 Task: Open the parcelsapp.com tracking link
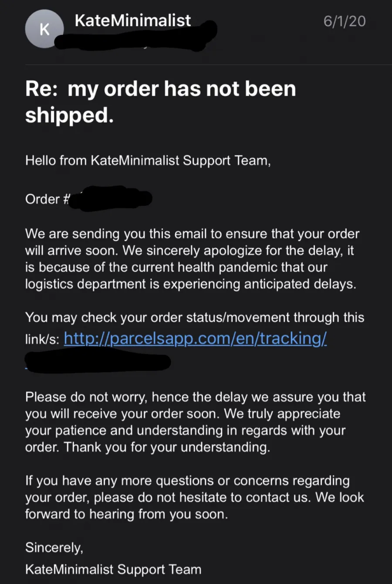tap(195, 338)
